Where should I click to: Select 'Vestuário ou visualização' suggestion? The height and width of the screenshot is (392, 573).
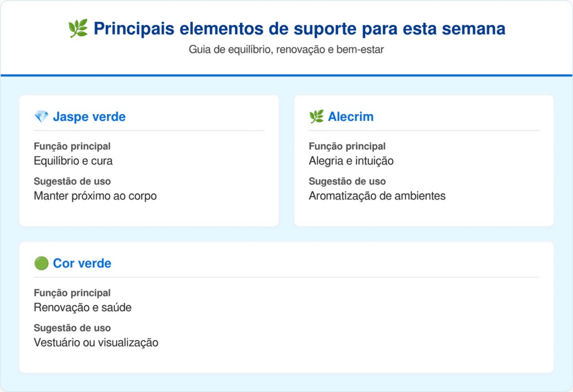(96, 343)
